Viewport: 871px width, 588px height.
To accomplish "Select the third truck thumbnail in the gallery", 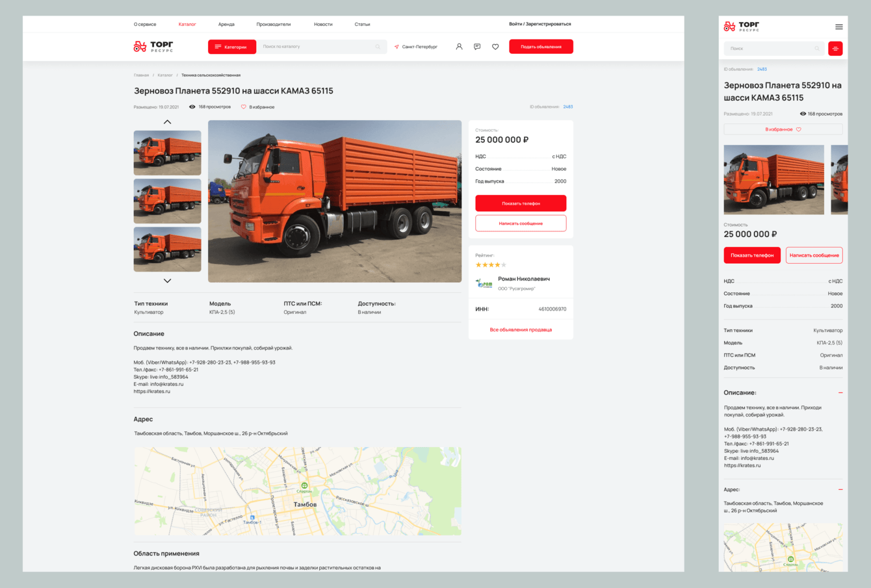I will point(167,249).
